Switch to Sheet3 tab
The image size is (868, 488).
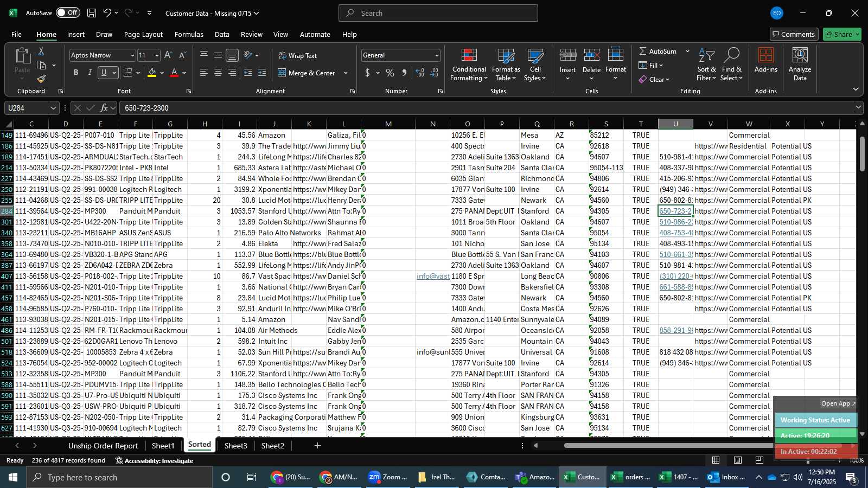pyautogui.click(x=235, y=446)
